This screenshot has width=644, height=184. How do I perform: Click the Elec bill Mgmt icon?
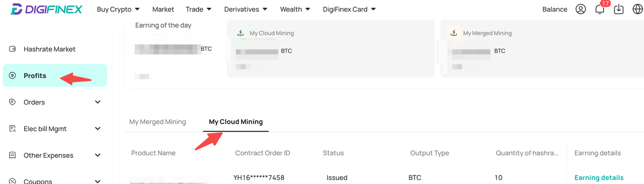(x=13, y=129)
